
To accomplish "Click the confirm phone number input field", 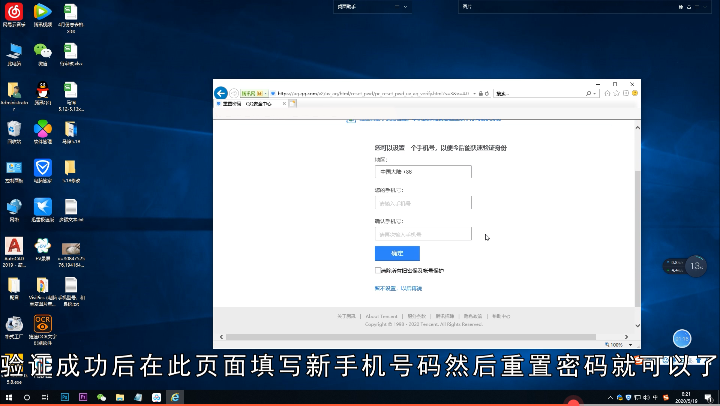I will (422, 234).
